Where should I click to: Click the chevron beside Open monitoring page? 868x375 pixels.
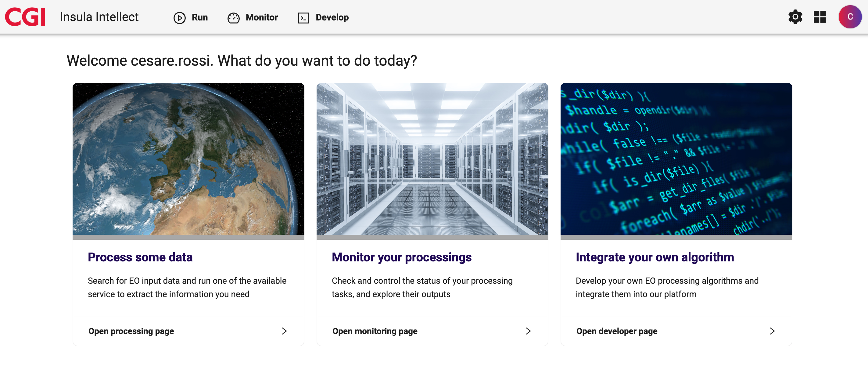click(x=528, y=331)
